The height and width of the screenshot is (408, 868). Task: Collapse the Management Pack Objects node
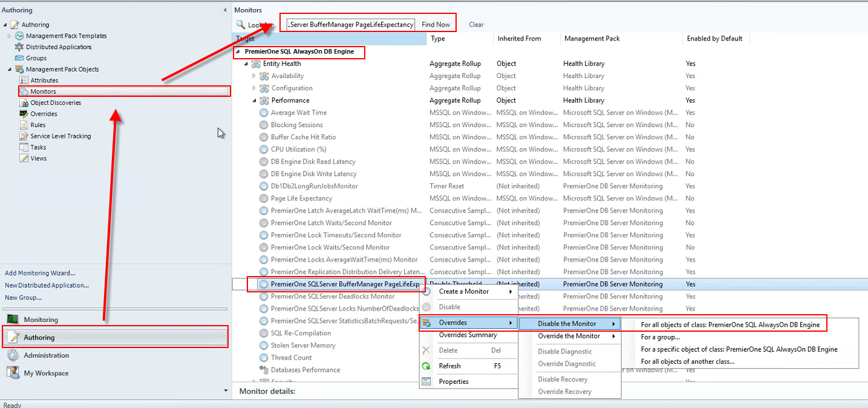10,70
